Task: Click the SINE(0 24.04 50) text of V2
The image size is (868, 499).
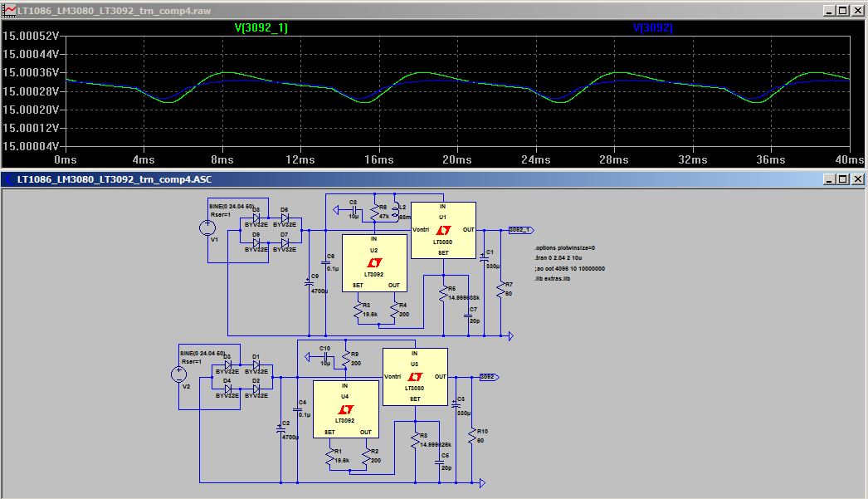Action: (x=202, y=354)
